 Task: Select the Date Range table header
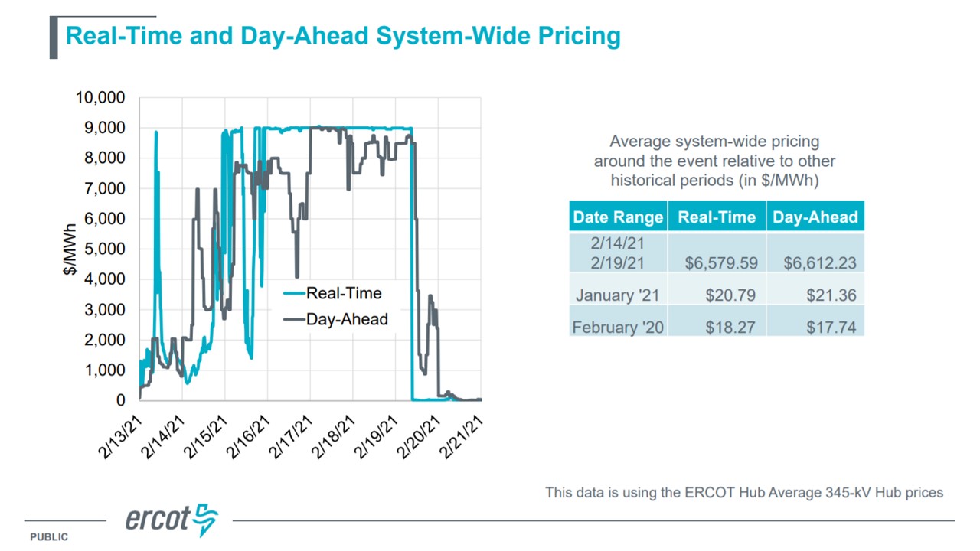[x=618, y=217]
